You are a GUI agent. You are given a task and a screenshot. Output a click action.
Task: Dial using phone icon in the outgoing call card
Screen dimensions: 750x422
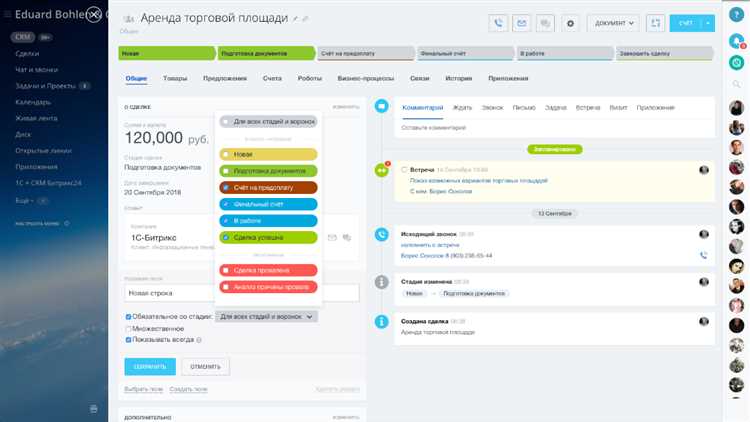pyautogui.click(x=704, y=255)
